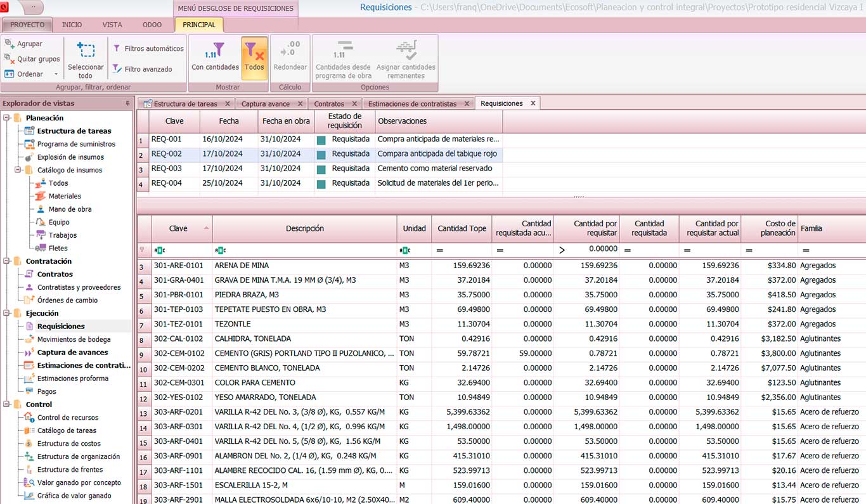Click the Redondear button
The height and width of the screenshot is (504, 866).
[x=290, y=57]
